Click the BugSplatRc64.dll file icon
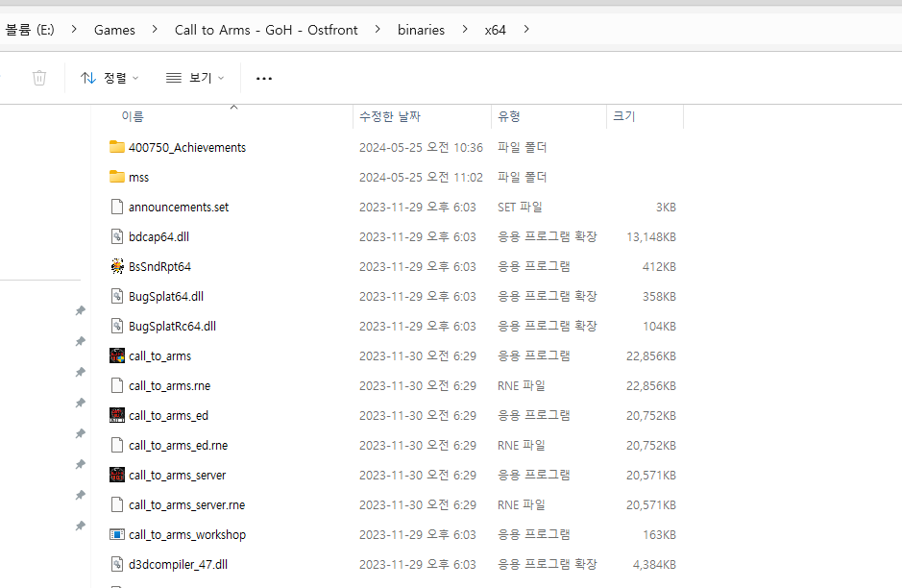 [x=117, y=327]
